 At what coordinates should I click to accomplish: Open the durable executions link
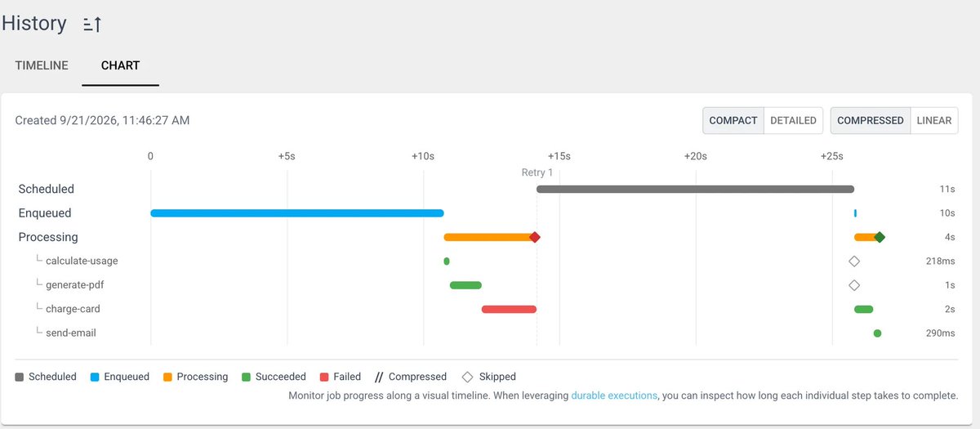point(614,395)
